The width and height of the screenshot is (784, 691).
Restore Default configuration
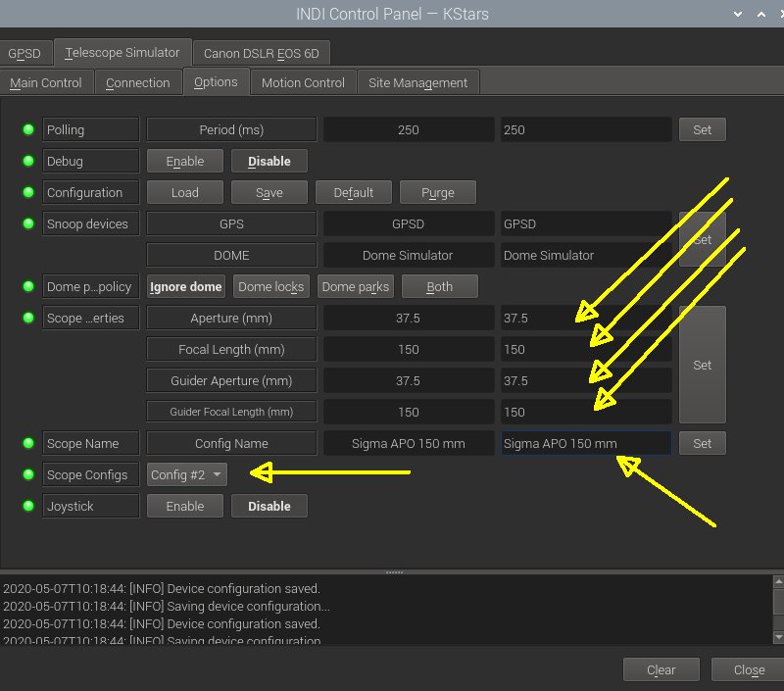click(354, 192)
